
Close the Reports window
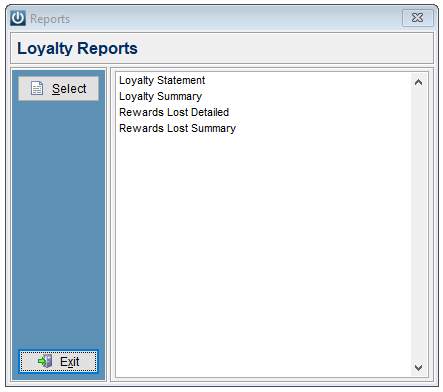[418, 18]
